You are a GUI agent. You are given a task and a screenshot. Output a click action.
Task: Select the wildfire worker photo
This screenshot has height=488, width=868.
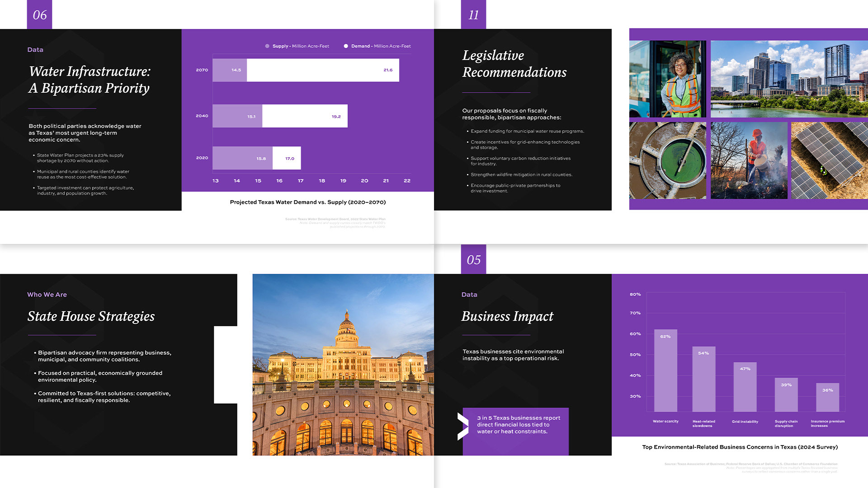point(749,160)
